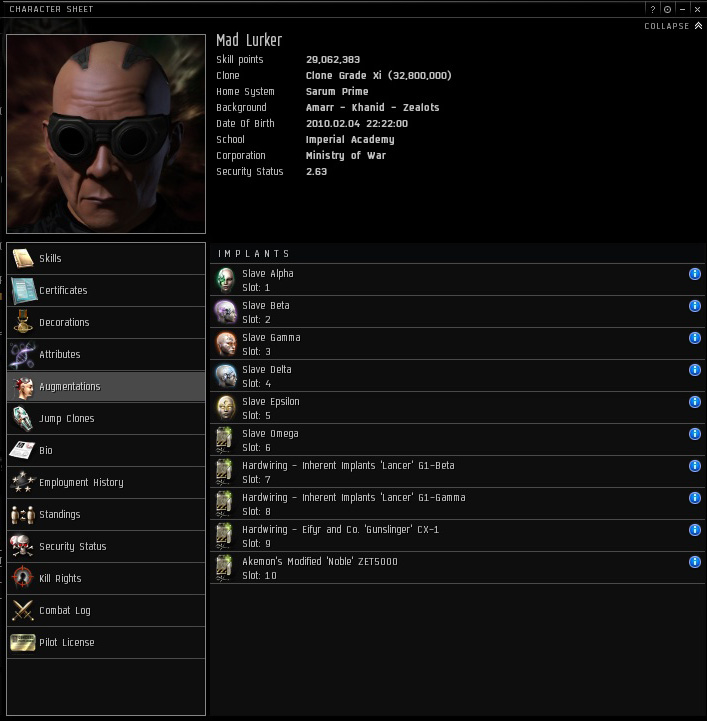The width and height of the screenshot is (707, 721).
Task: Select the Augmentations section
Action: [106, 387]
